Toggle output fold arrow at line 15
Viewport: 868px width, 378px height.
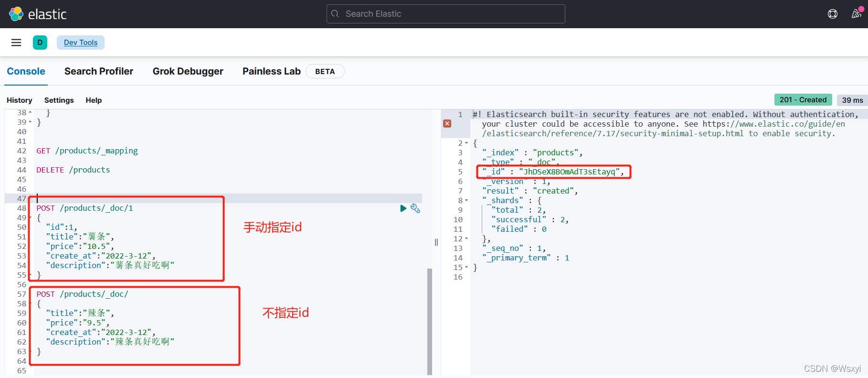(x=466, y=268)
